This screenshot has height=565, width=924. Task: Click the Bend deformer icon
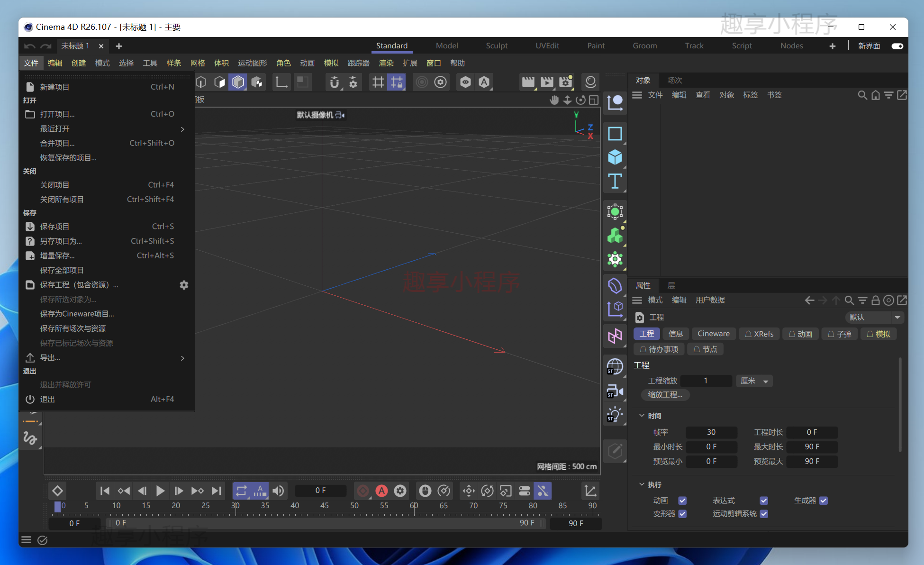click(x=615, y=285)
